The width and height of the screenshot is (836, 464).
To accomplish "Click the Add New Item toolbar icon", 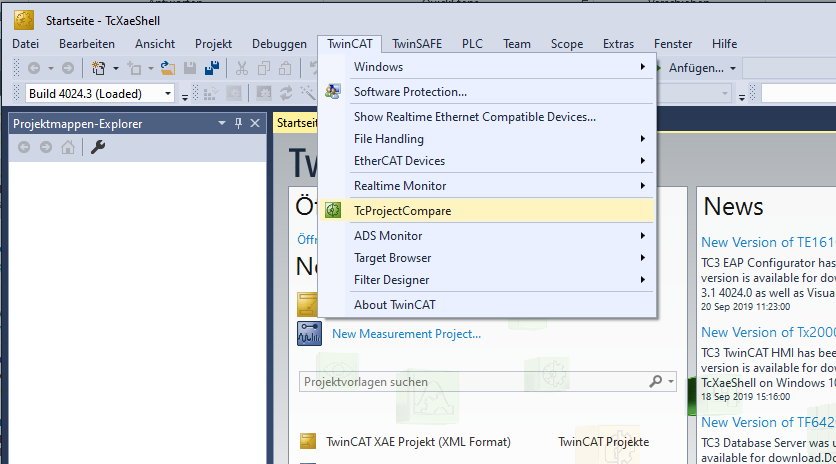I will click(134, 68).
